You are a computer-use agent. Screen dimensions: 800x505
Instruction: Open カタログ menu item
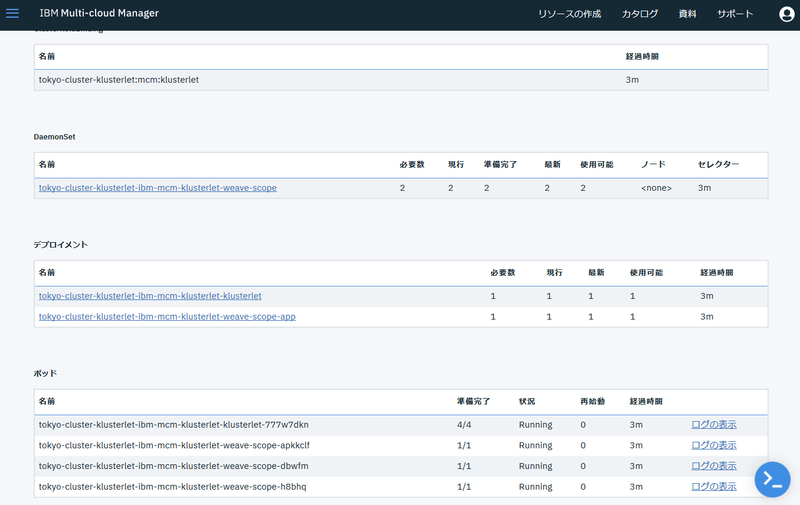640,14
